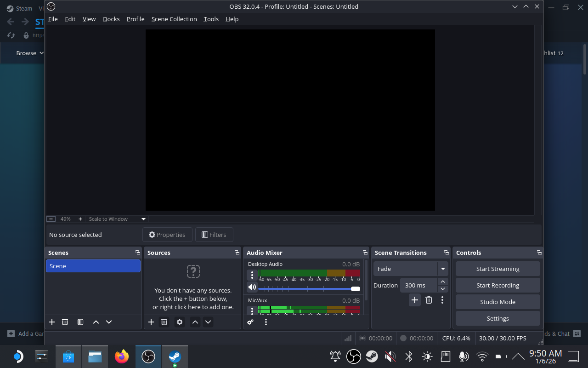The height and width of the screenshot is (368, 588).
Task: Click the Start Recording button
Action: click(498, 285)
